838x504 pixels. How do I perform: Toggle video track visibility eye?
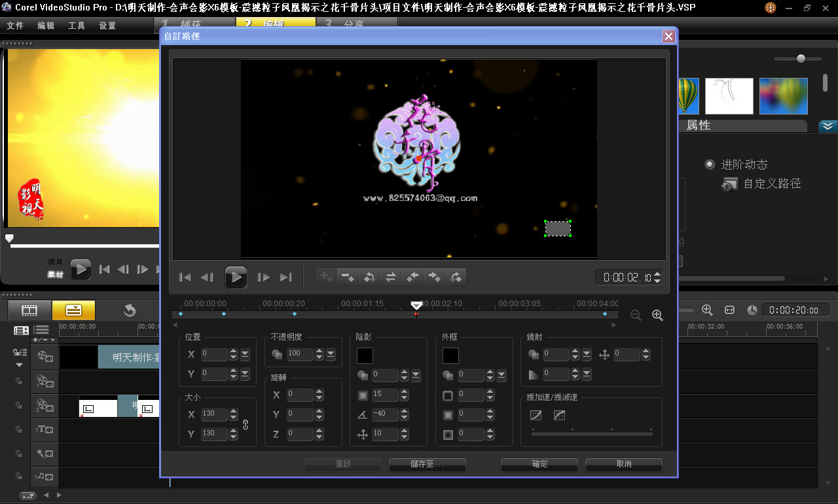[45, 357]
